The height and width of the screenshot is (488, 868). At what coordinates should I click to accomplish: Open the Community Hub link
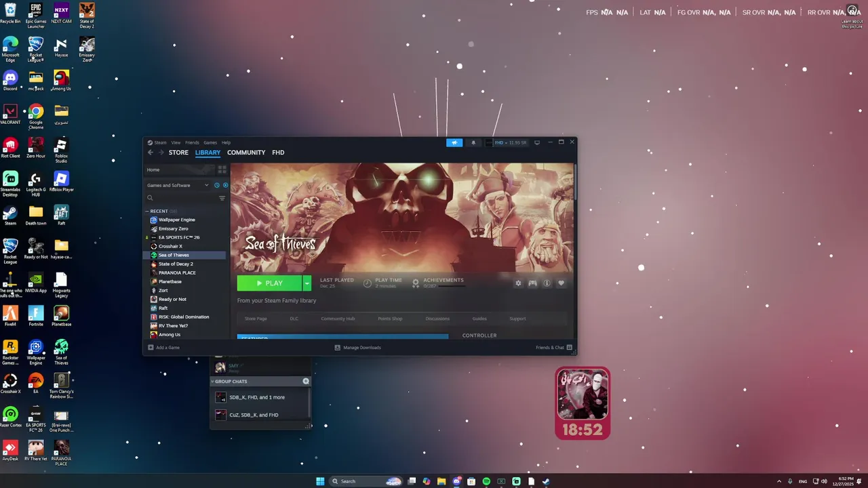338,319
